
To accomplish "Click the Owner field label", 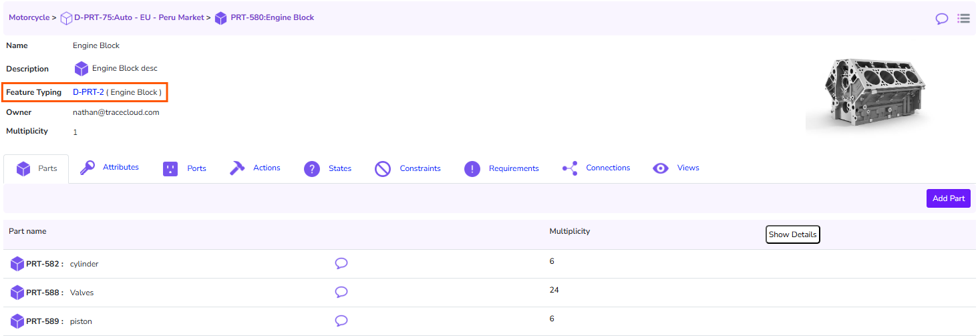I will click(19, 112).
